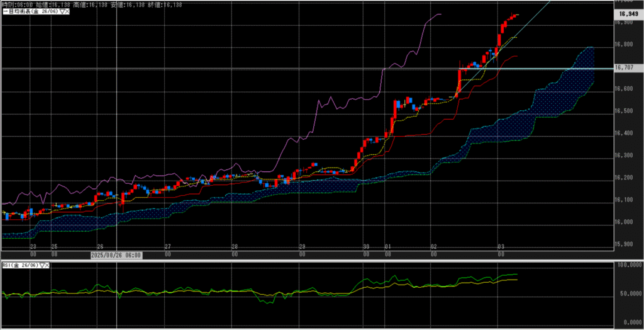The height and width of the screenshot is (330, 644).
Task: Click the crosshair date label 2025/08/26 06:00
Action: click(116, 255)
